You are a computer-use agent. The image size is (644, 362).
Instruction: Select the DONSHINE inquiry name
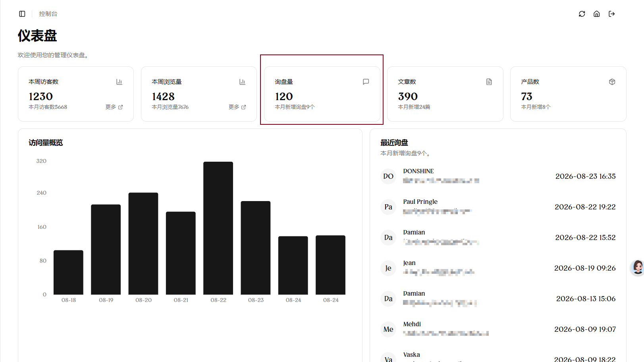(x=418, y=171)
